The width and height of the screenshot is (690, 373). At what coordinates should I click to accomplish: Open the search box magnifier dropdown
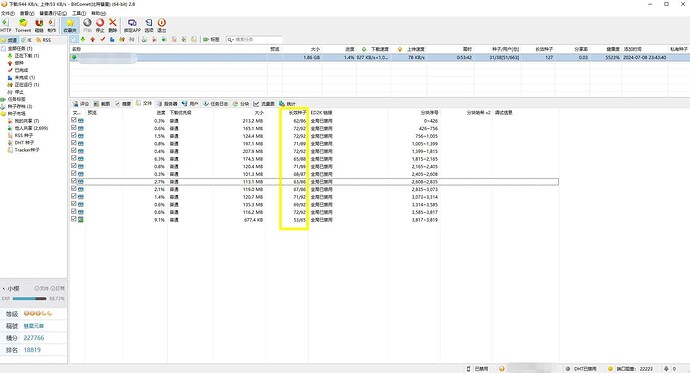(230, 40)
